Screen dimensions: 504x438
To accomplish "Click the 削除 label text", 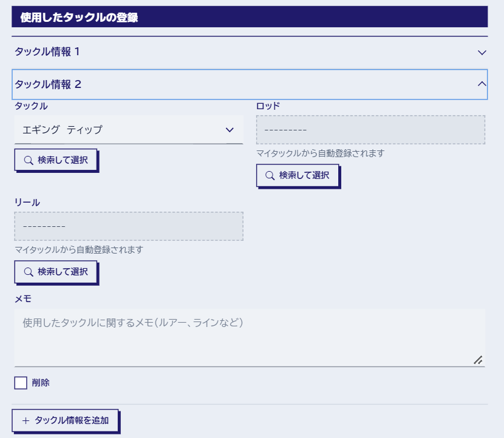I will (x=41, y=383).
